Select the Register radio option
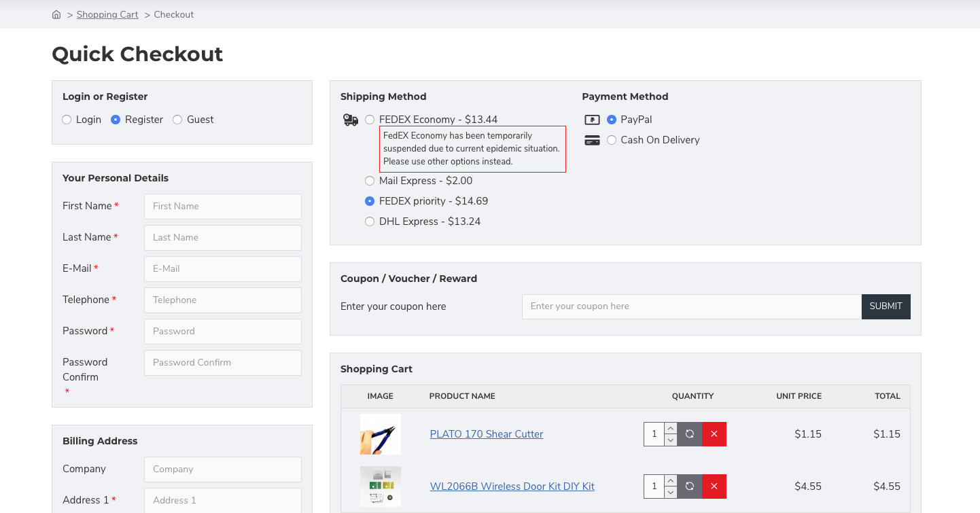Image resolution: width=980 pixels, height=513 pixels. click(x=116, y=120)
